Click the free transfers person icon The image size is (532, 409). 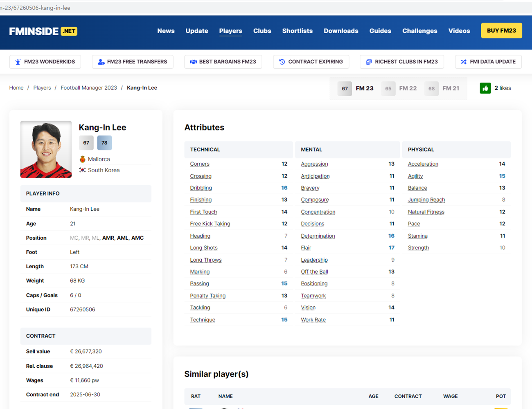(101, 62)
